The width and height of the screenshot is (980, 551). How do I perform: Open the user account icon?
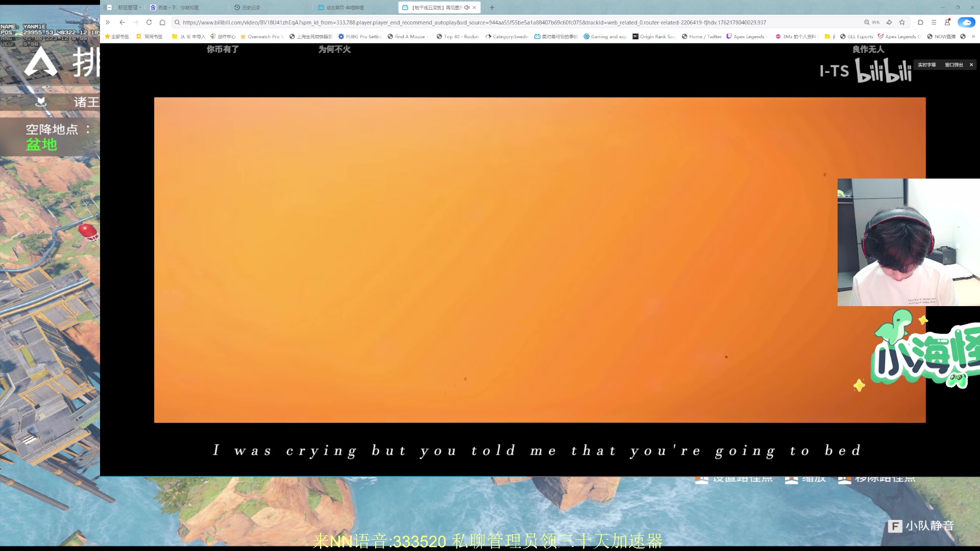tap(947, 22)
